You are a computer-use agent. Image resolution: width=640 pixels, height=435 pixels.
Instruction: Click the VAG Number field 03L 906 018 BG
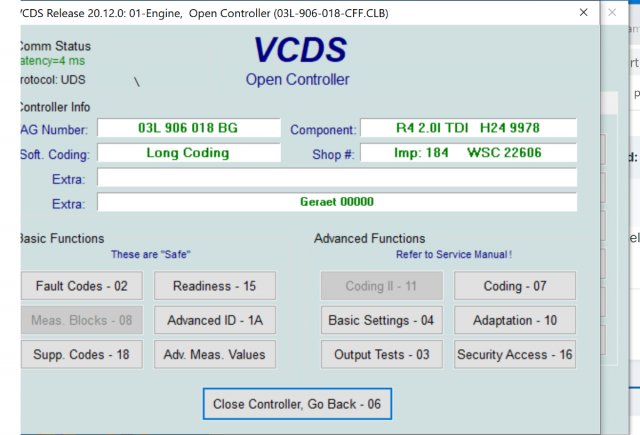tap(187, 129)
